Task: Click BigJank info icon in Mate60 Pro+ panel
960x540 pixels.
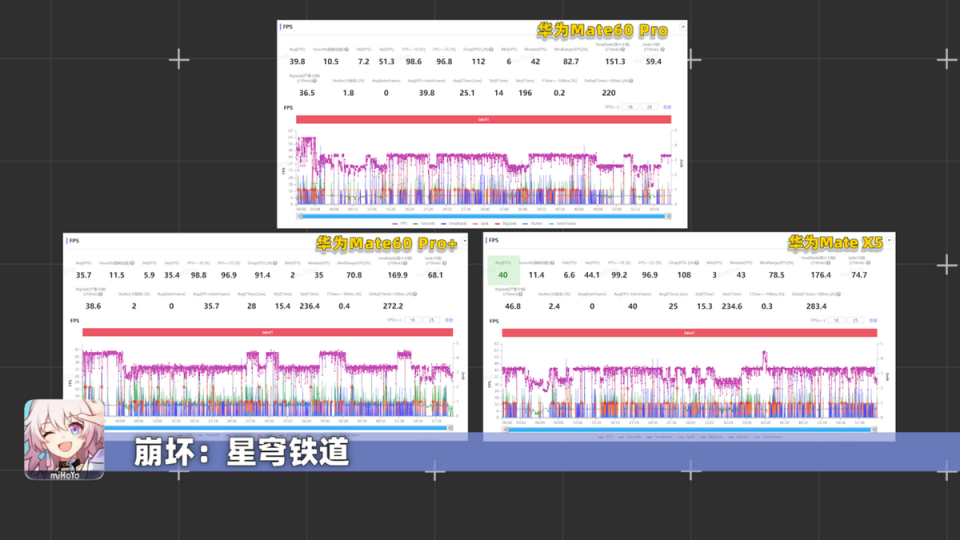Action: point(101,294)
